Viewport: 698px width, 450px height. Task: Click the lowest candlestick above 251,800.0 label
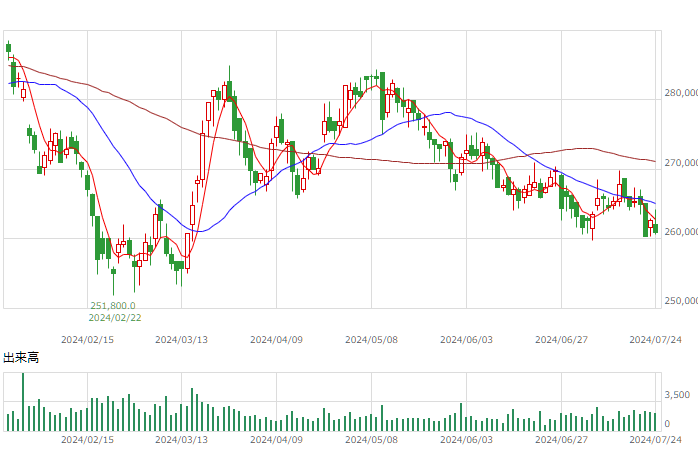(x=114, y=281)
